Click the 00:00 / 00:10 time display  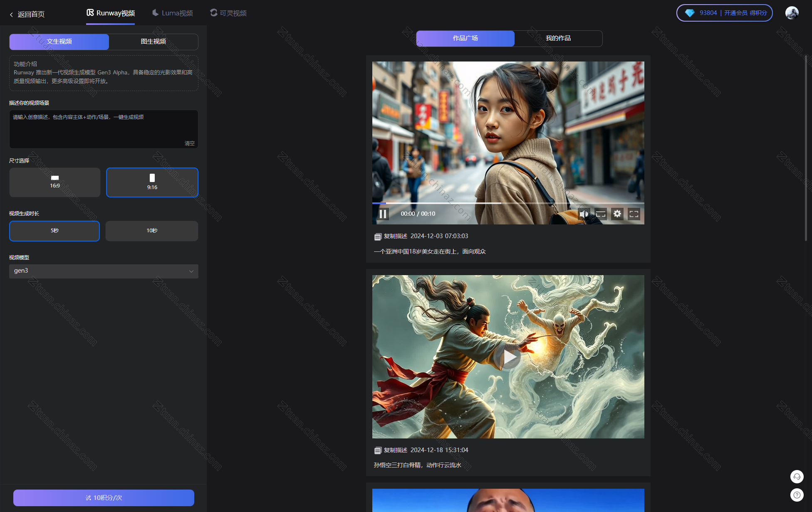pyautogui.click(x=418, y=214)
